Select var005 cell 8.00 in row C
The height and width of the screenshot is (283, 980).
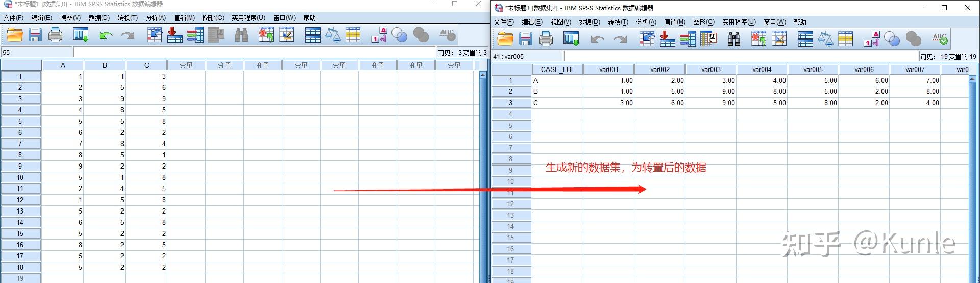[813, 103]
